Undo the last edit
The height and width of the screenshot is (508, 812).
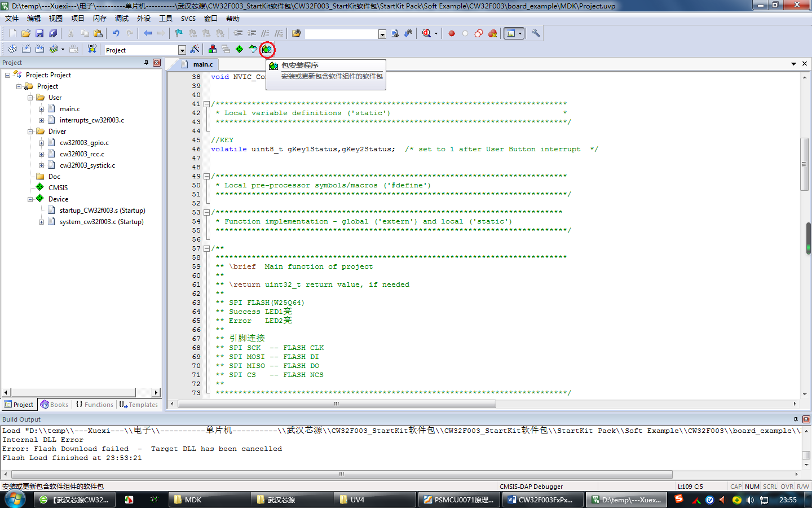click(116, 33)
